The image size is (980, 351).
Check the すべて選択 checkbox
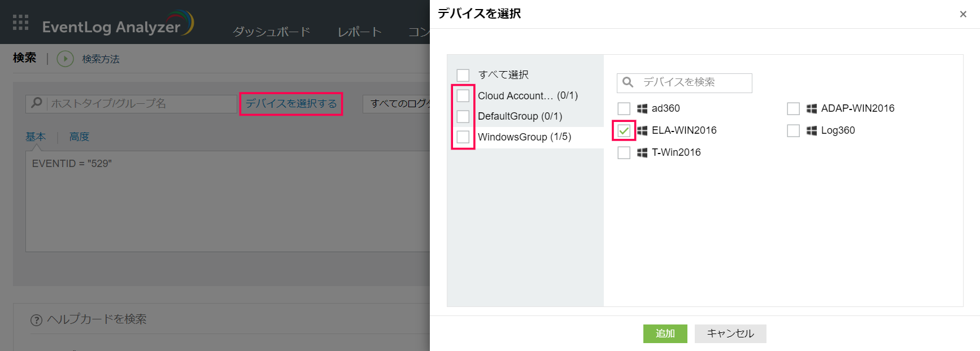463,75
